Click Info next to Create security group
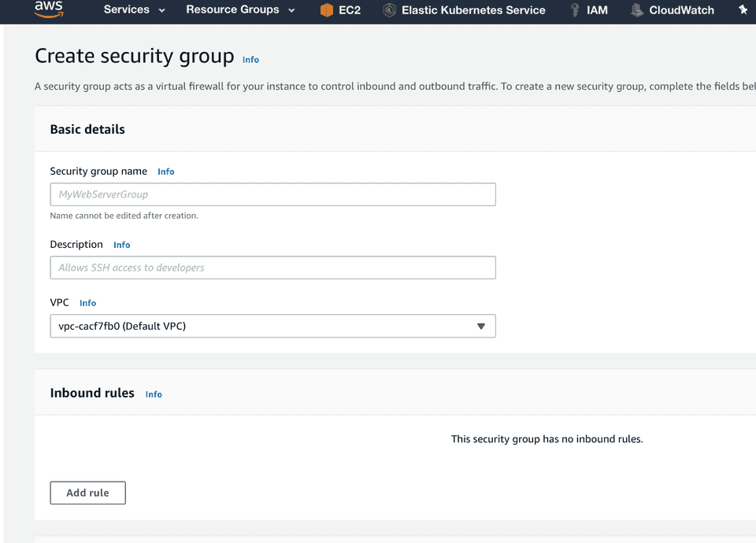Viewport: 756px width, 543px height. (x=250, y=59)
